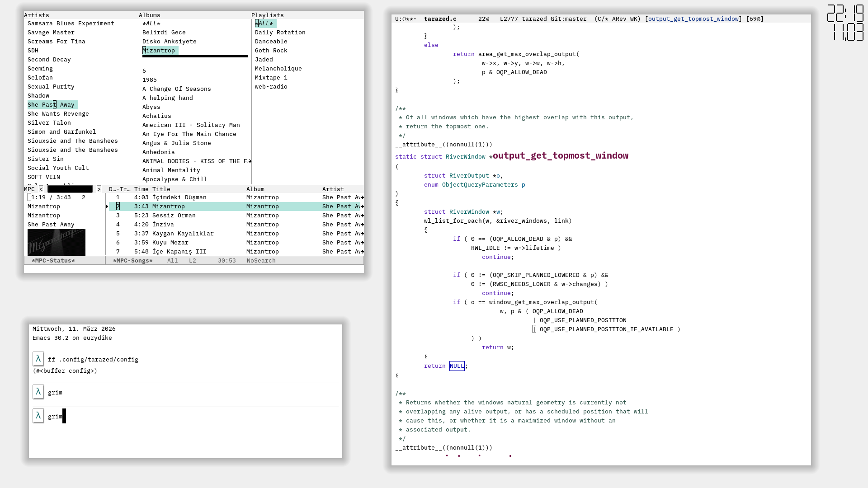Image resolution: width=868 pixels, height=488 pixels.
Task: Select the Goth Rock playlist
Action: [x=271, y=51]
